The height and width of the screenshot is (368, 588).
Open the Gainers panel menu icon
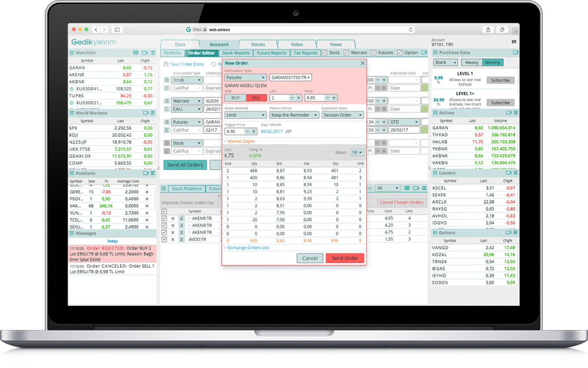tap(516, 232)
